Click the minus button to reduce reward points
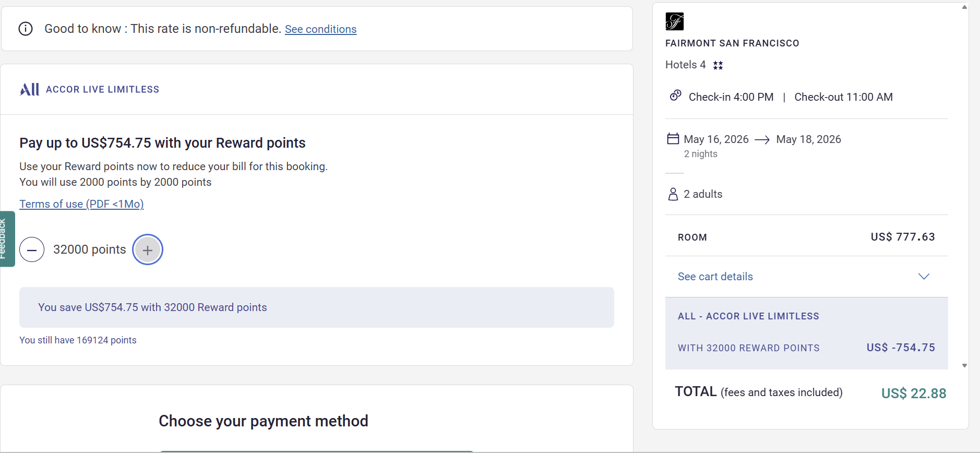The height and width of the screenshot is (453, 980). [32, 250]
